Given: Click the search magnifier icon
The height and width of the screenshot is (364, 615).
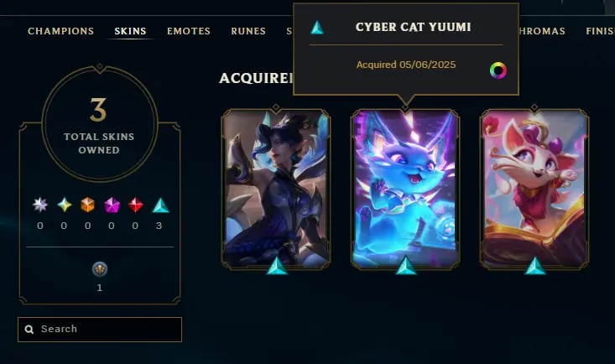Looking at the screenshot, I should pos(29,329).
